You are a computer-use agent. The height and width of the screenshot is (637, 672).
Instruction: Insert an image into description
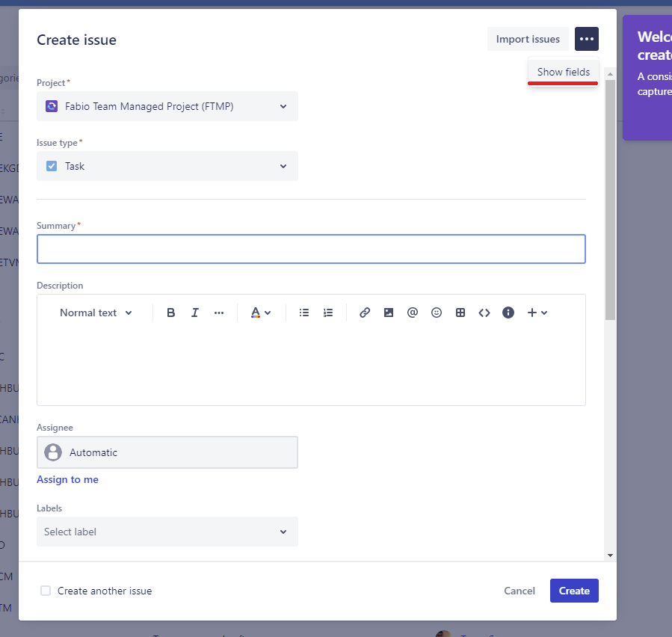[x=389, y=313]
